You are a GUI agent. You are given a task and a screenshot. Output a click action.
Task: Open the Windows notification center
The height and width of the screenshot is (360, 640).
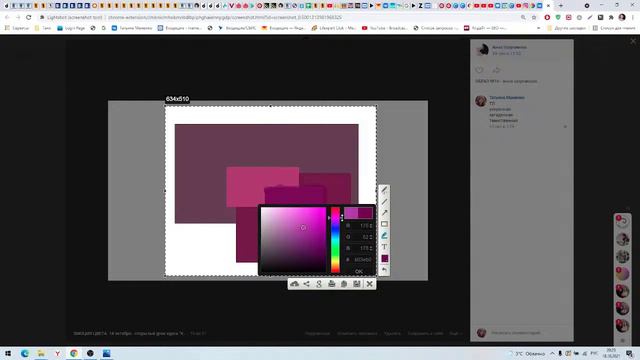630,353
